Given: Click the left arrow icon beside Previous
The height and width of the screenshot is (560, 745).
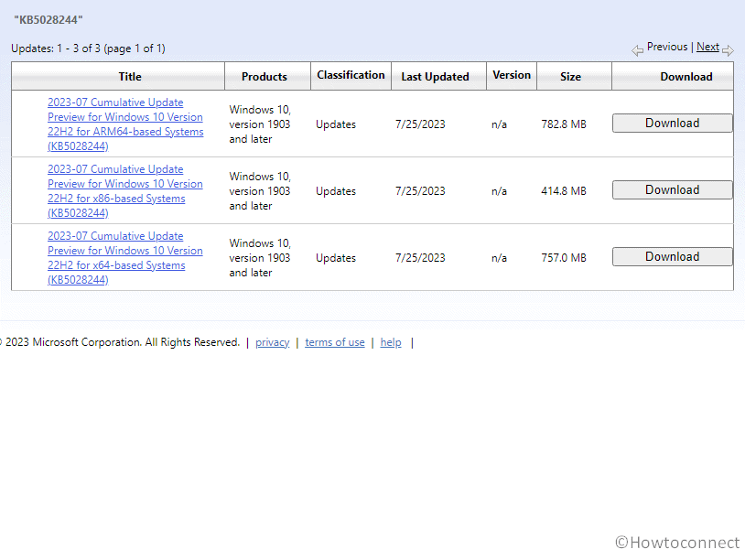Looking at the screenshot, I should (x=637, y=49).
